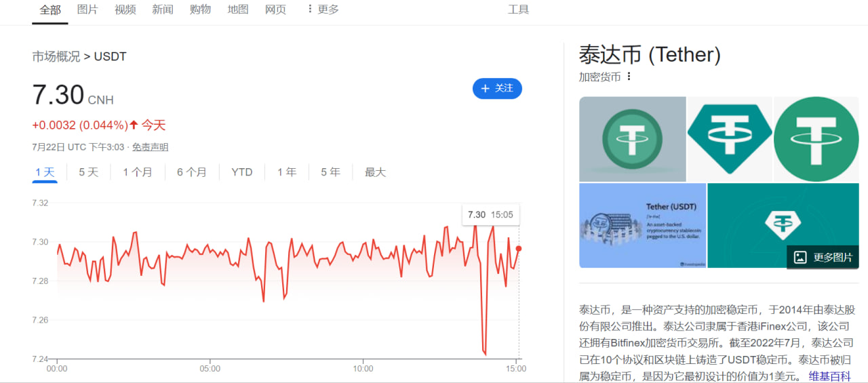This screenshot has width=868, height=383.
Task: Click the 更多图片 button
Action: click(823, 258)
